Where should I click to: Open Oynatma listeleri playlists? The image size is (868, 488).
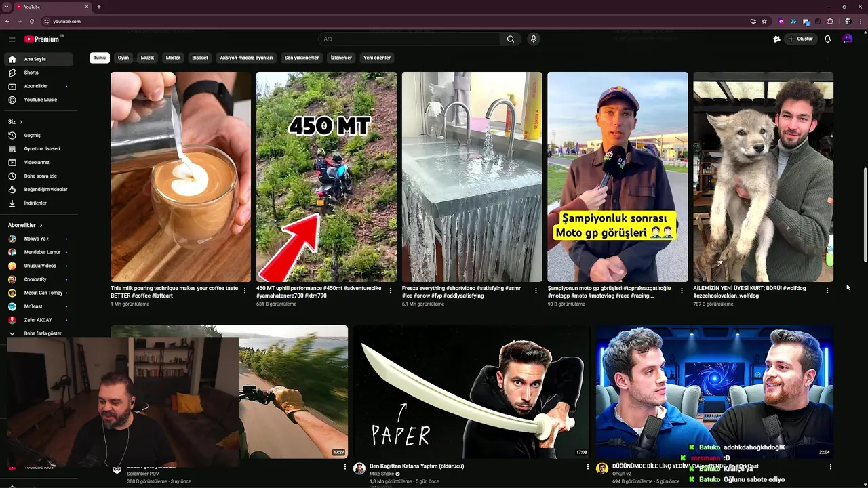click(39, 149)
